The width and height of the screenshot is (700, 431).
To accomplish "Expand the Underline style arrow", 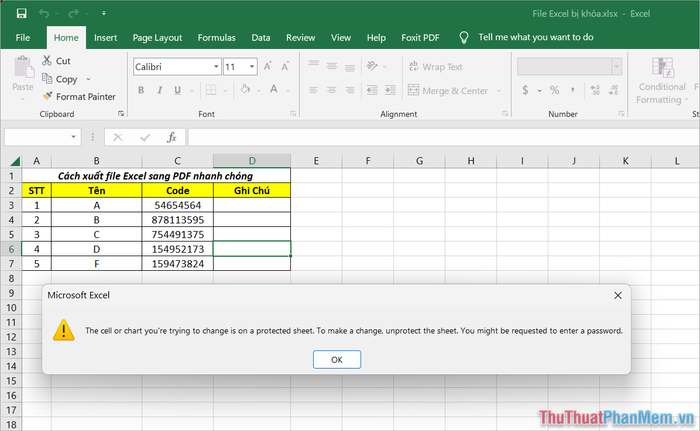I will coord(192,91).
